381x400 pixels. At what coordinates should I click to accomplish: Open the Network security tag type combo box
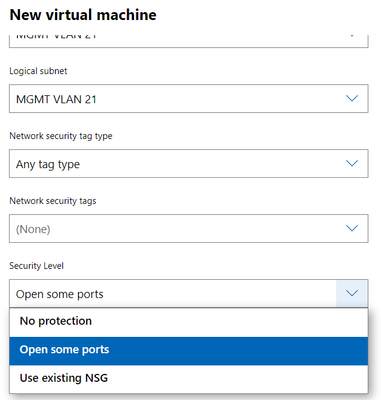[189, 164]
